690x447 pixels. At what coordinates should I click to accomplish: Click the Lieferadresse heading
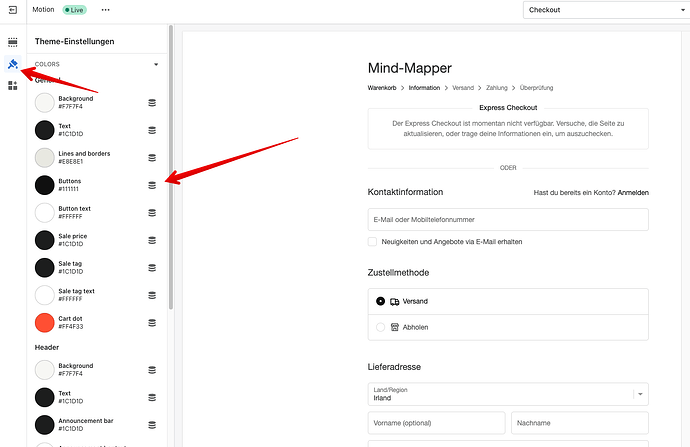click(394, 367)
